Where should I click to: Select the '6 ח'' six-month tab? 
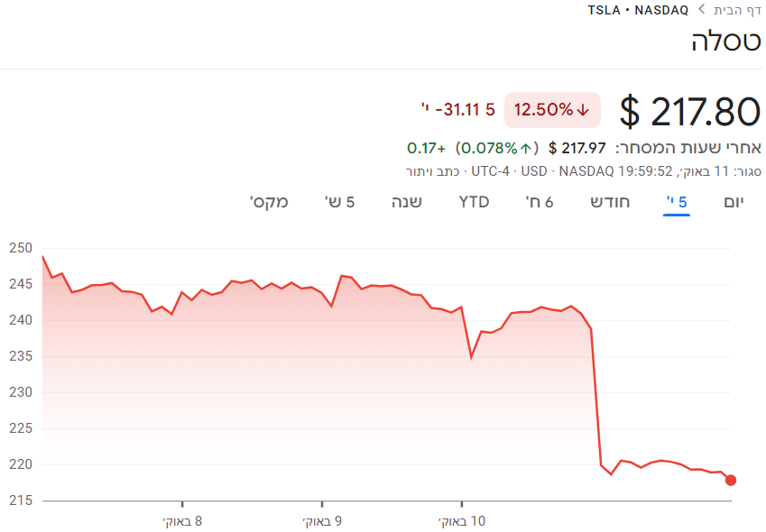tap(540, 201)
